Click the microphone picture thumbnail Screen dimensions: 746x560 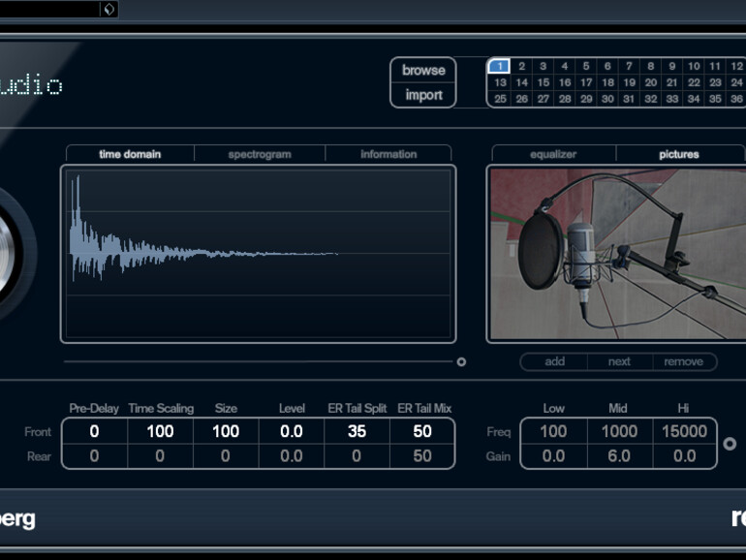616,253
